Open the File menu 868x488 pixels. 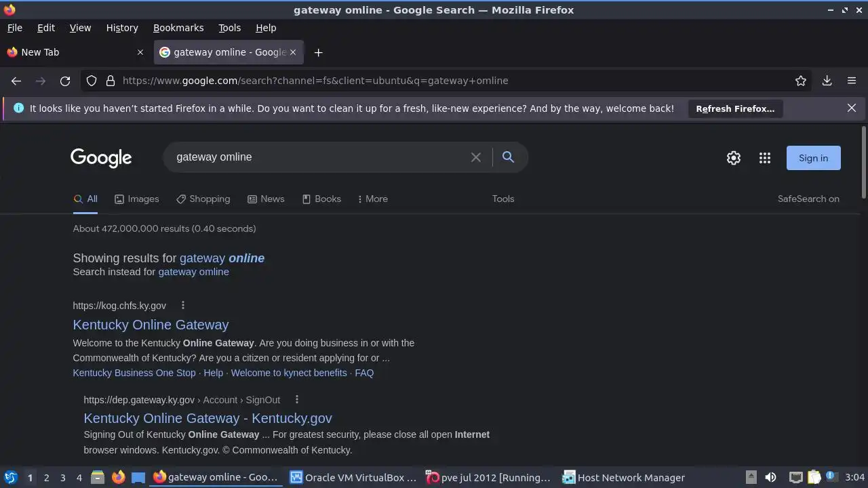15,28
